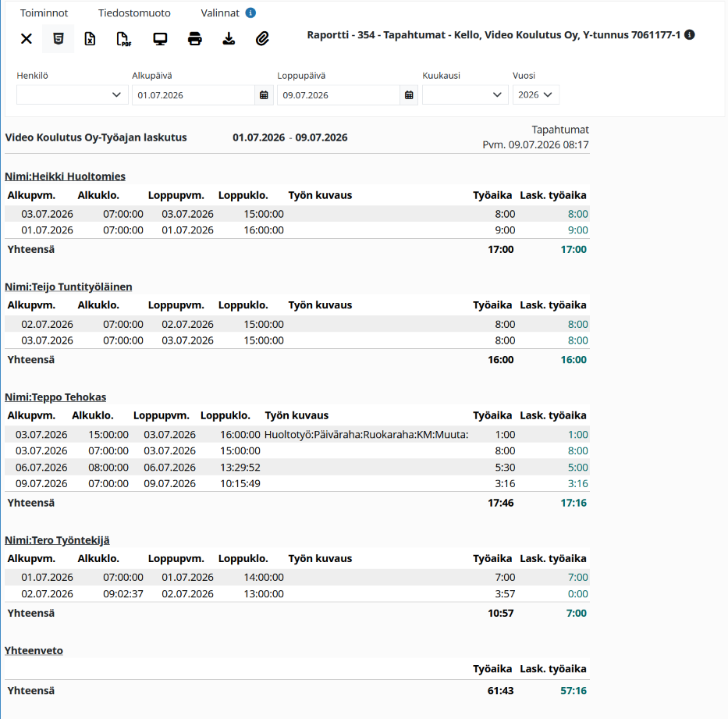Viewport: 728px width, 719px height.
Task: Click info icon after Y-tunnus 7061177-1
Action: point(690,35)
